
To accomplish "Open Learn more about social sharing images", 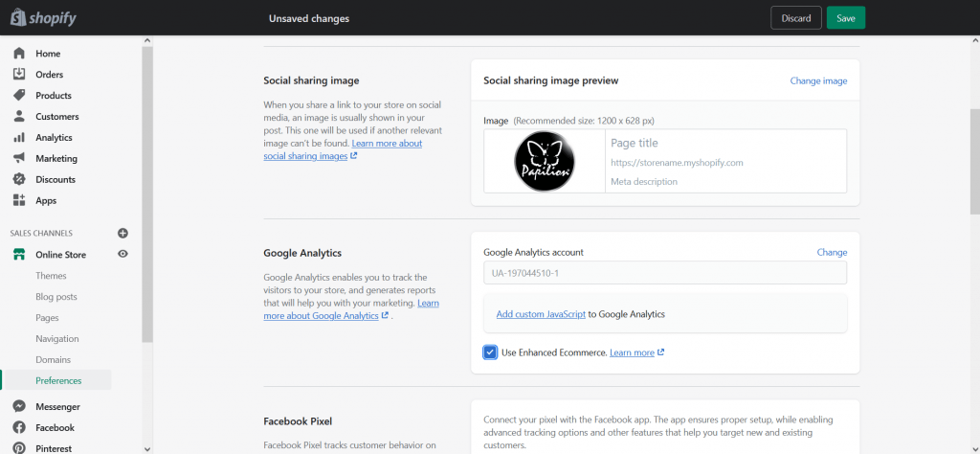I will [x=344, y=149].
